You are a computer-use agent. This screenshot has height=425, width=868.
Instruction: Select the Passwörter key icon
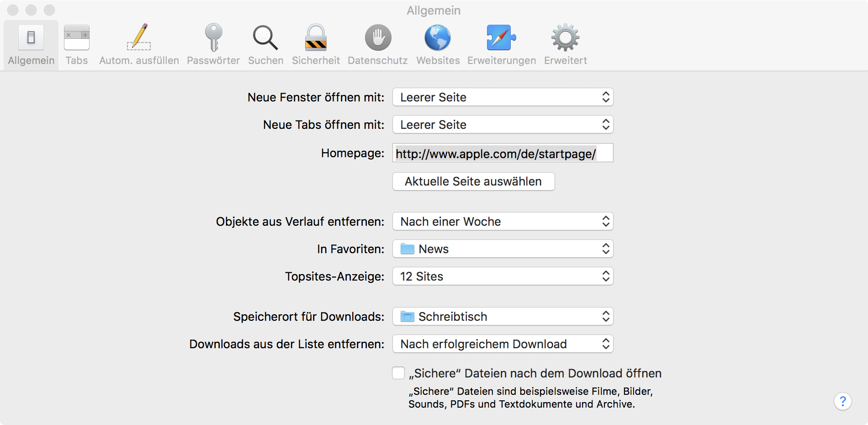(x=213, y=45)
